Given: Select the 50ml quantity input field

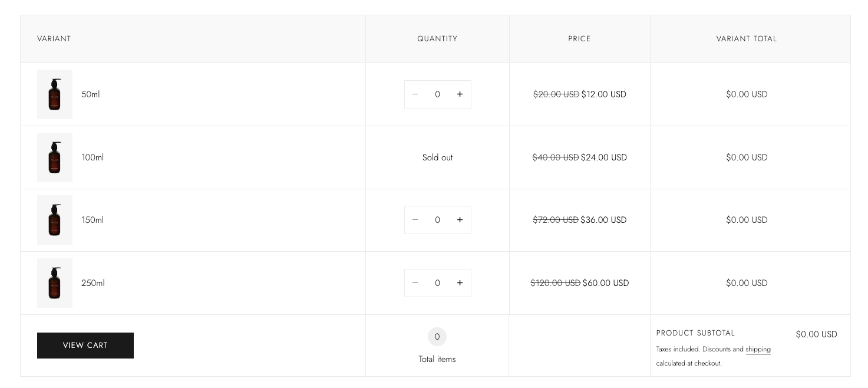Looking at the screenshot, I should [437, 94].
